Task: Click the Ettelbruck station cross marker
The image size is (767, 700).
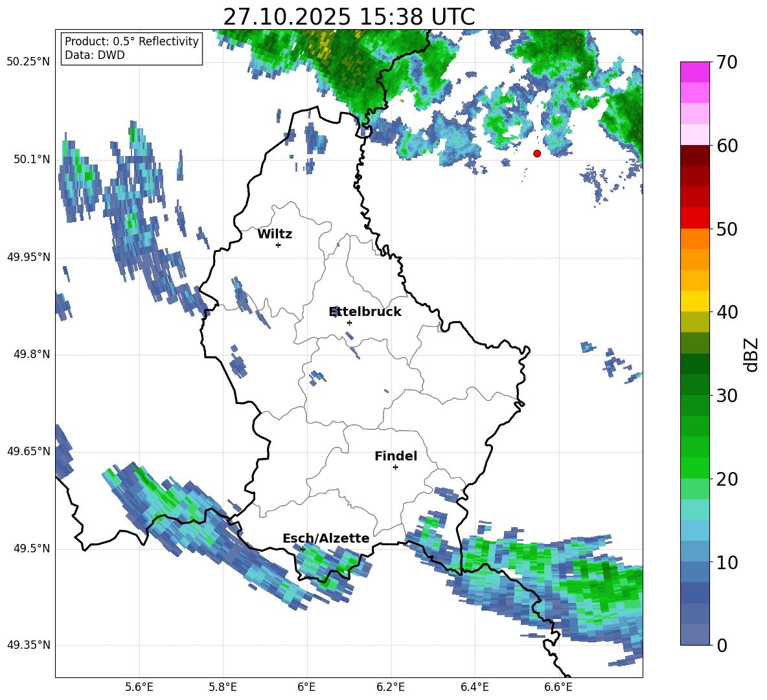Action: click(x=349, y=322)
